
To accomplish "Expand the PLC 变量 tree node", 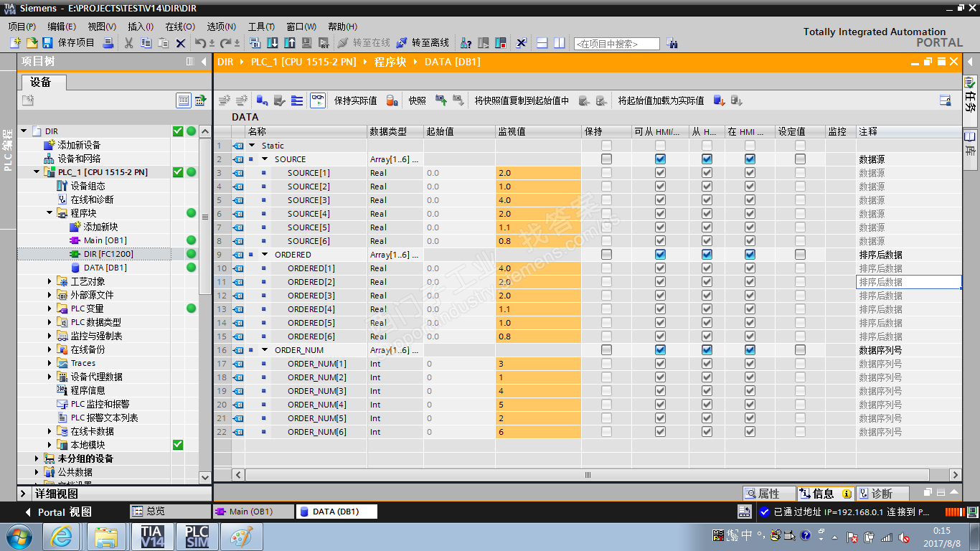I will (50, 309).
